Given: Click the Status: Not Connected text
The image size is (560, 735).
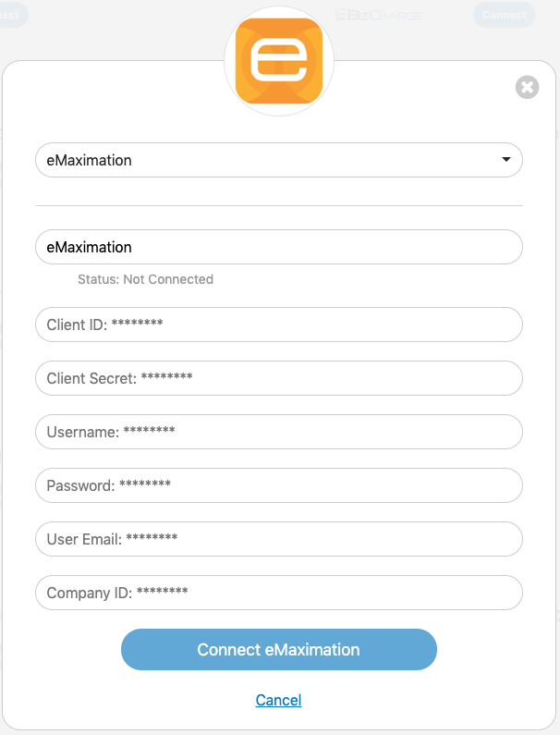Looking at the screenshot, I should click(x=145, y=279).
